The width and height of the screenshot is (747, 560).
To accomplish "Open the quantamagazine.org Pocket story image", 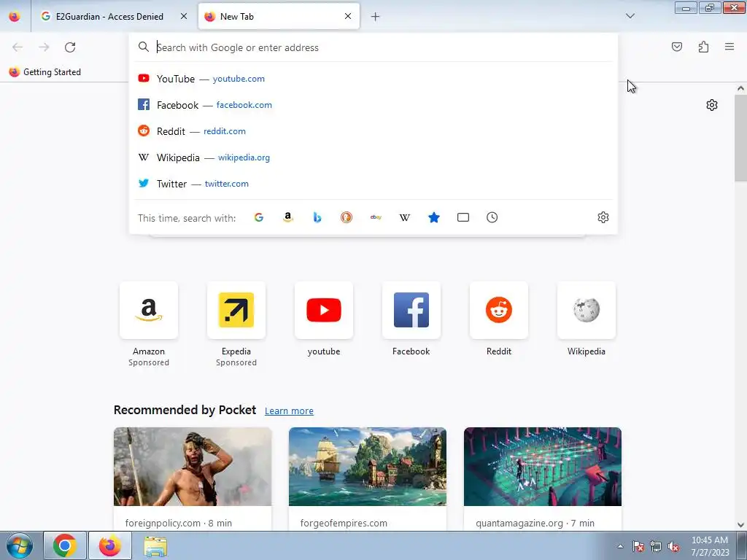I will (543, 467).
